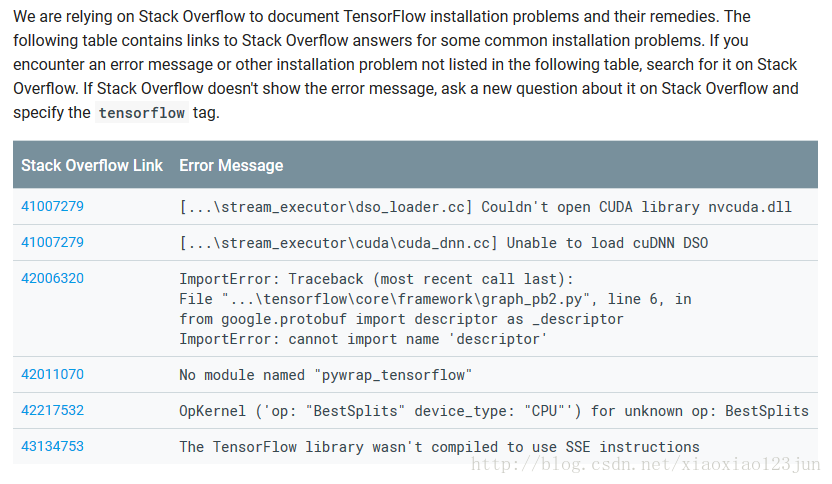Click the graph_pb2.py file path line
Image resolution: width=832 pixels, height=484 pixels.
[x=435, y=299]
